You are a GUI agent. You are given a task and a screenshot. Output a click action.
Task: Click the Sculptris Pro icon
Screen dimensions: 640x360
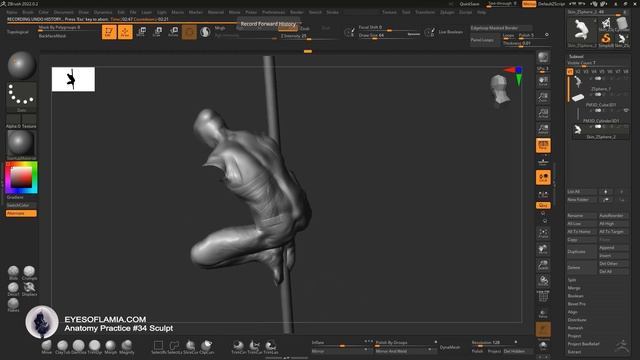click(205, 32)
